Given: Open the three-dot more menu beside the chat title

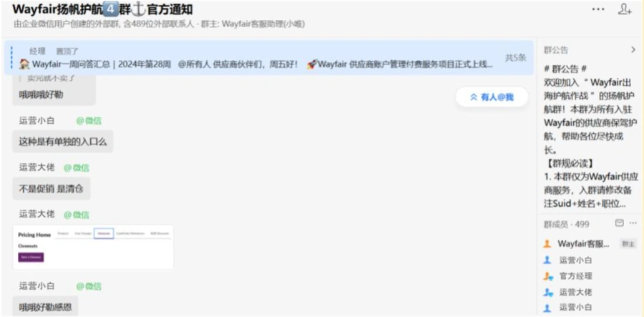Looking at the screenshot, I should coord(598,9).
